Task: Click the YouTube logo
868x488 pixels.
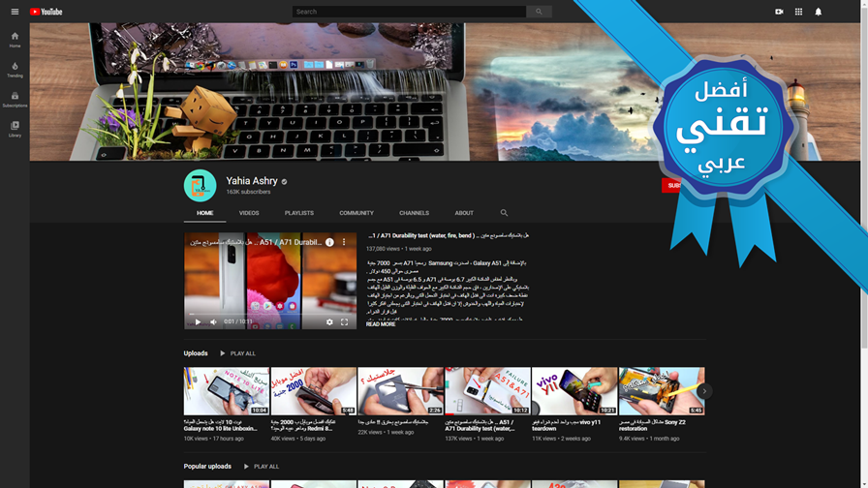Action: click(46, 12)
